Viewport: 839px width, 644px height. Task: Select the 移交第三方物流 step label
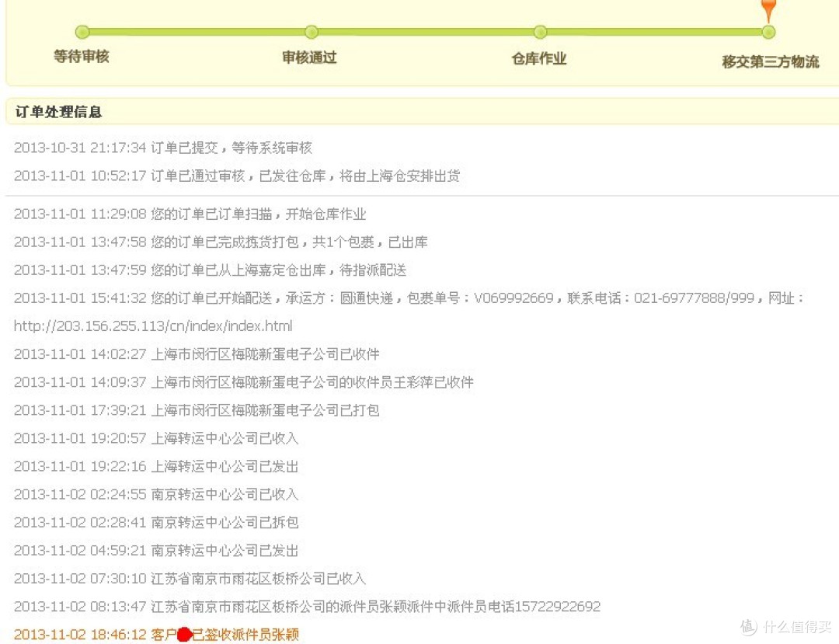[x=771, y=62]
